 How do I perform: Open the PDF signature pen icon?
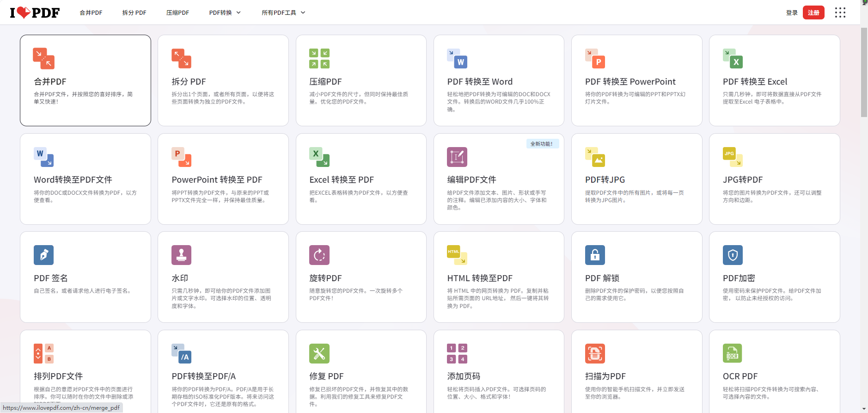click(x=44, y=255)
